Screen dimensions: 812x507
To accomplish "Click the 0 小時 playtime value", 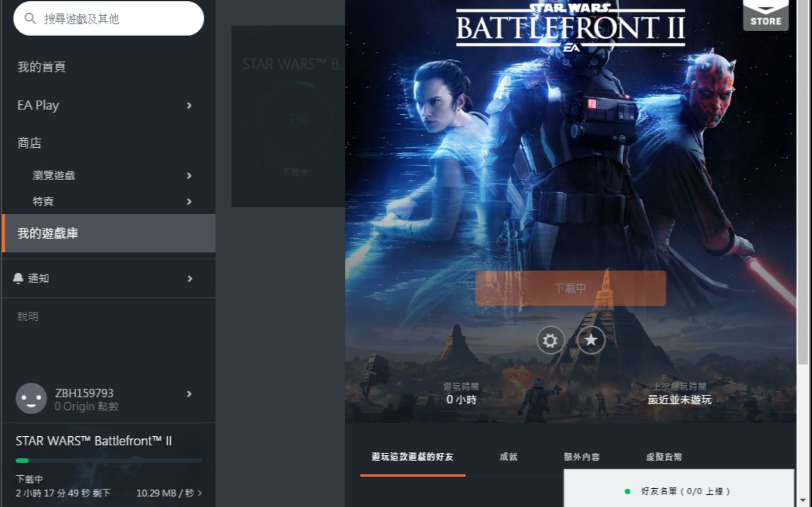I will 461,400.
